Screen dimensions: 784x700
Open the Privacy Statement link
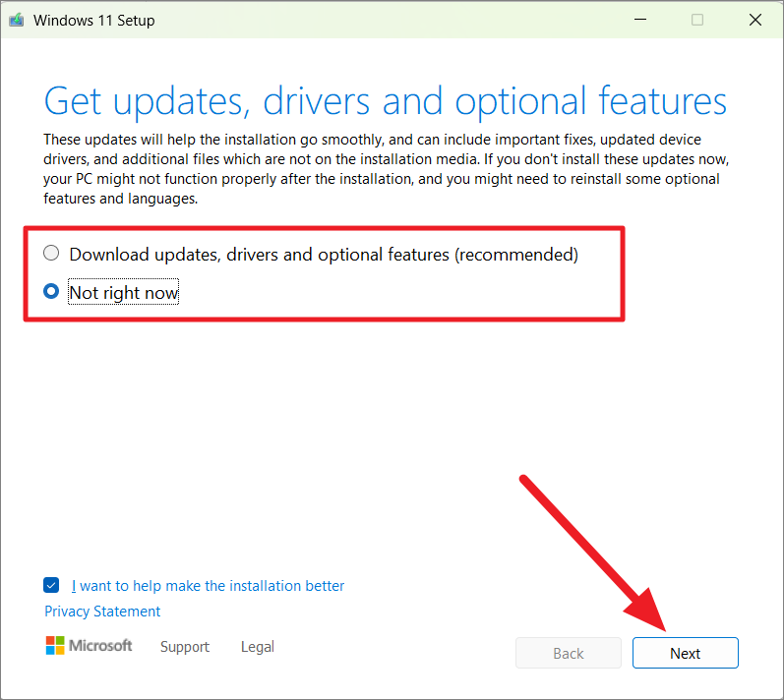click(x=102, y=612)
